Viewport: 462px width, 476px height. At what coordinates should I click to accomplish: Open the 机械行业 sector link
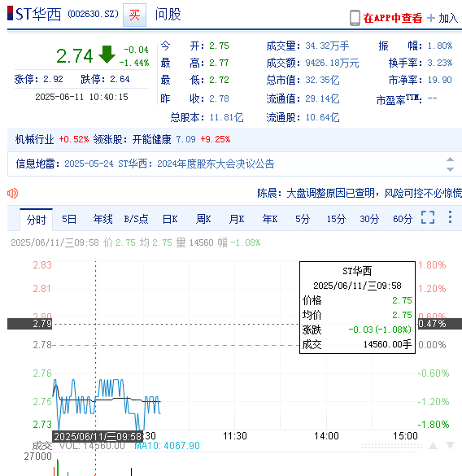coord(35,139)
